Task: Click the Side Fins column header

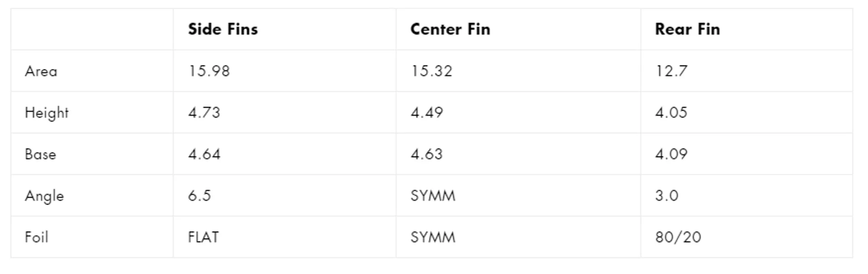Action: [223, 29]
